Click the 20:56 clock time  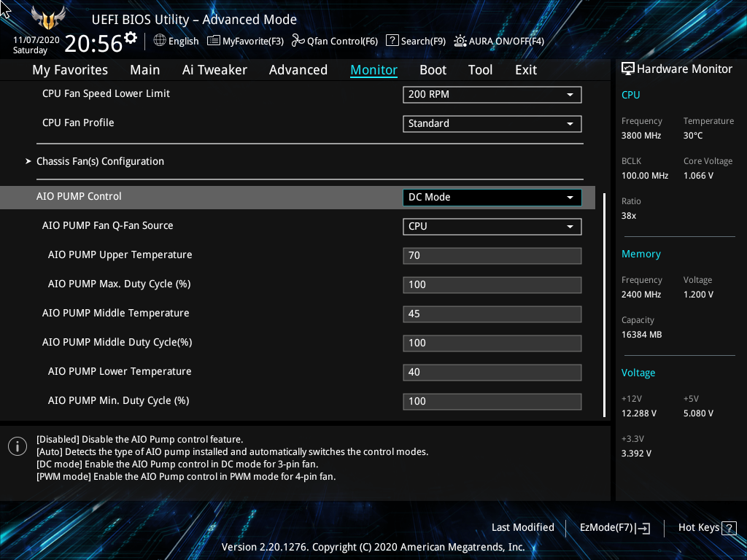pyautogui.click(x=93, y=43)
